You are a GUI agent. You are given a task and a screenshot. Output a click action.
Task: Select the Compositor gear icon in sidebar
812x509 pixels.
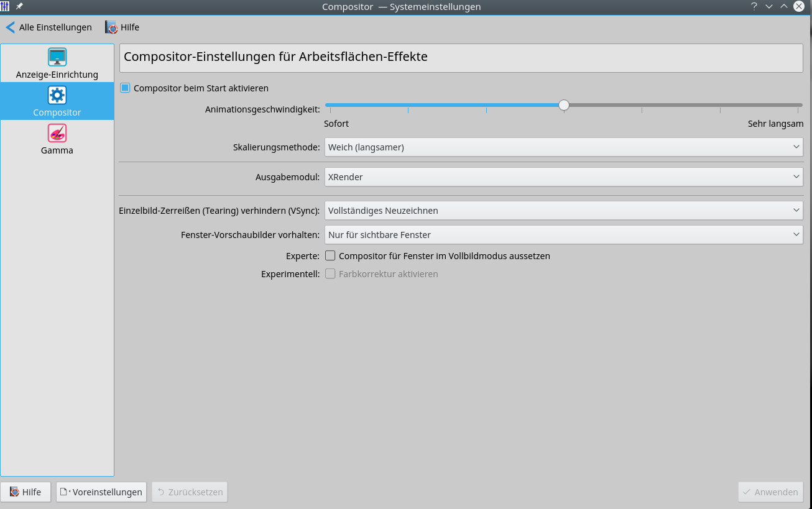click(57, 95)
